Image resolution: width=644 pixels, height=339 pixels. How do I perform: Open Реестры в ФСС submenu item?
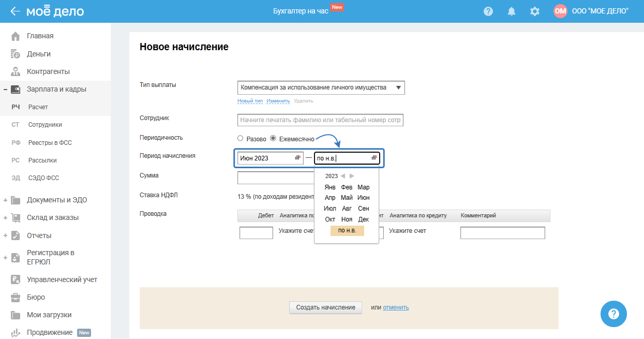[x=54, y=142]
